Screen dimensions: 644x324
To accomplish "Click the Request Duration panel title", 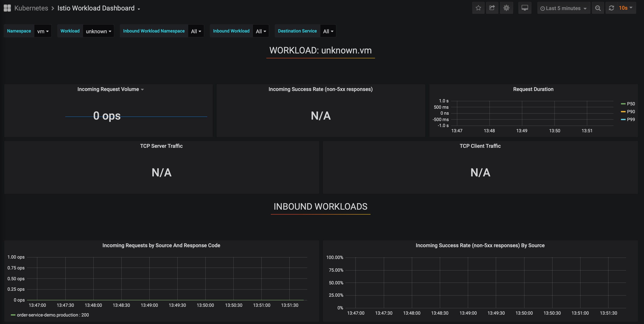I will (533, 89).
